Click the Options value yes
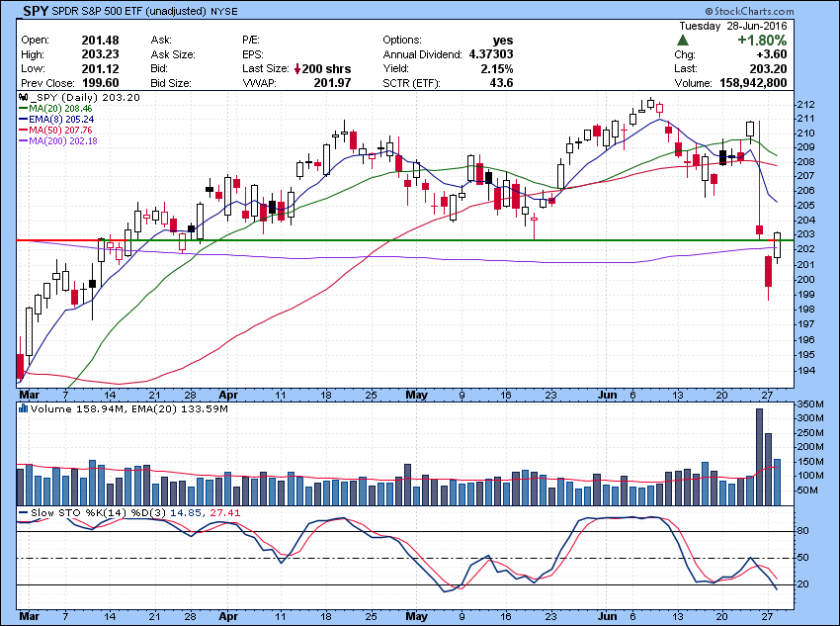 point(503,41)
